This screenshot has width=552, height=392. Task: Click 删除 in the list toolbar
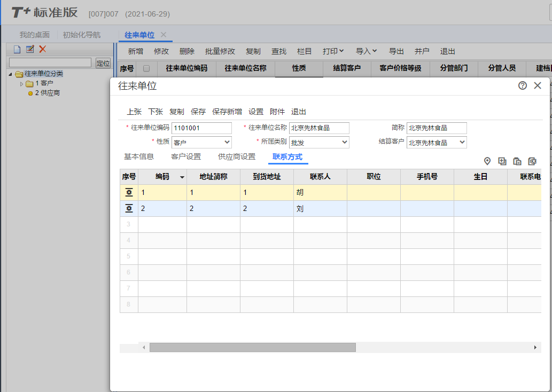coord(187,51)
